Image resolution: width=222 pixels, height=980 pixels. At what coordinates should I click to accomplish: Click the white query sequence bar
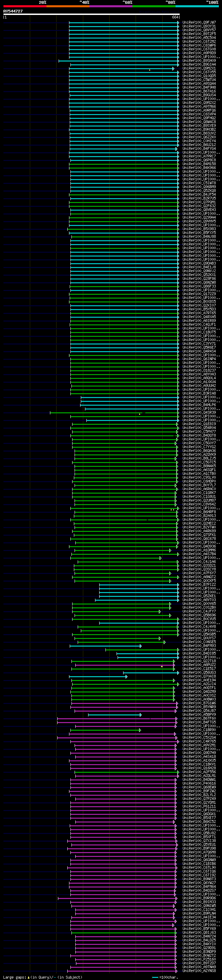tap(91, 14)
